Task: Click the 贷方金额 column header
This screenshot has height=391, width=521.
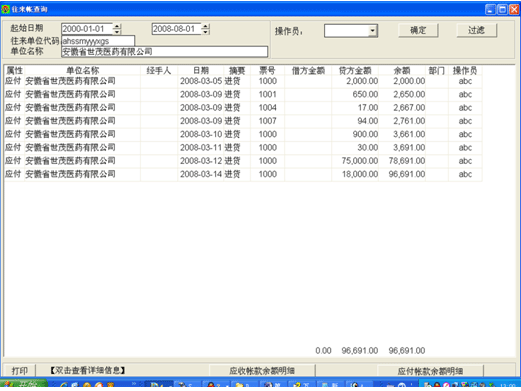Action: pos(355,70)
